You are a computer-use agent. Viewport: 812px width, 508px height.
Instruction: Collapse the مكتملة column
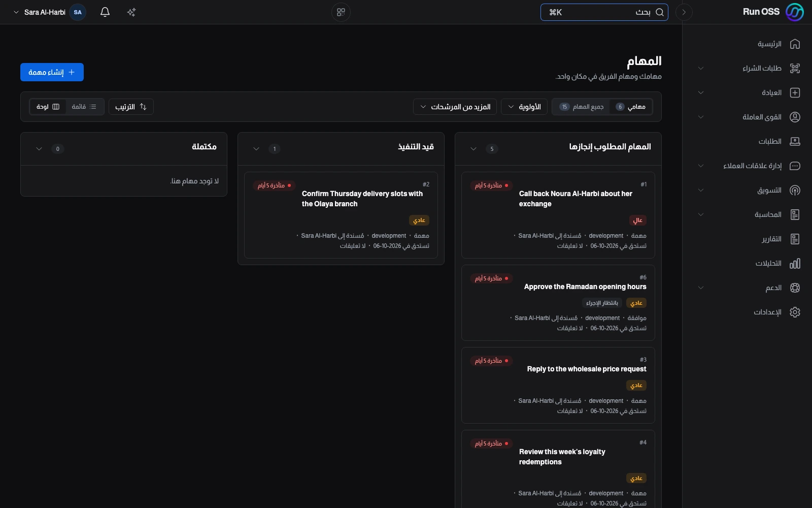point(39,149)
